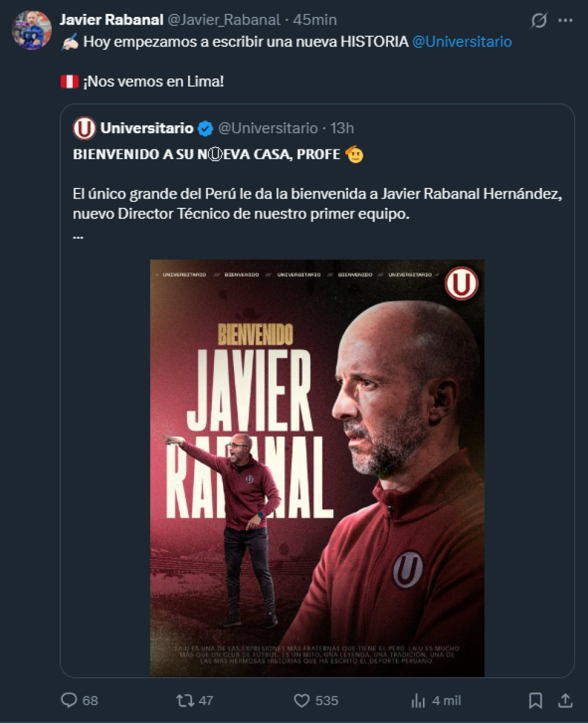
Task: Reply to Javier Rabanal's post
Action: click(x=70, y=700)
